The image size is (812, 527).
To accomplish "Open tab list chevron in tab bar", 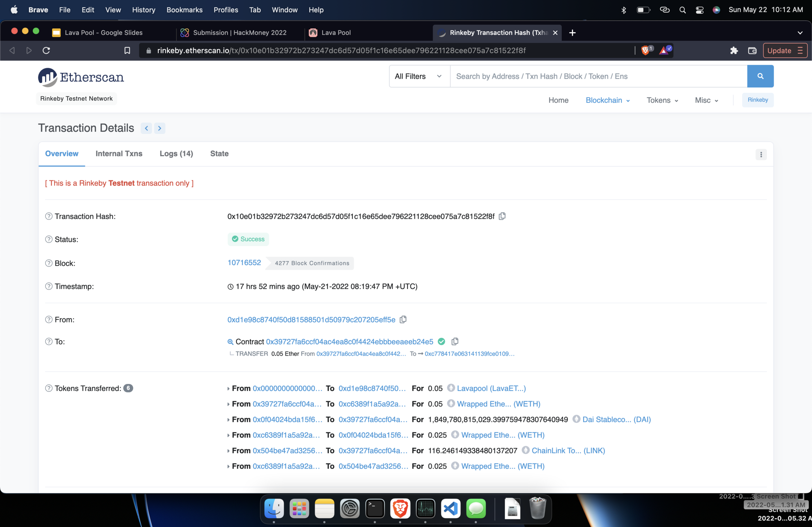I will click(x=800, y=33).
